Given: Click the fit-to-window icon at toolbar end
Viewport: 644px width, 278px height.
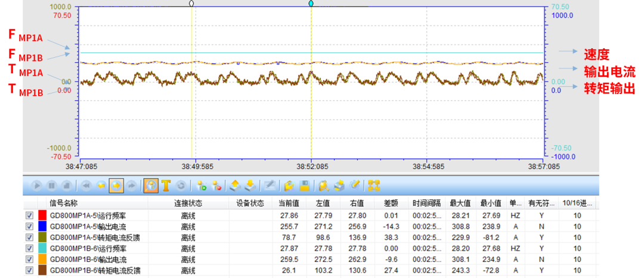Looking at the screenshot, I should [374, 185].
